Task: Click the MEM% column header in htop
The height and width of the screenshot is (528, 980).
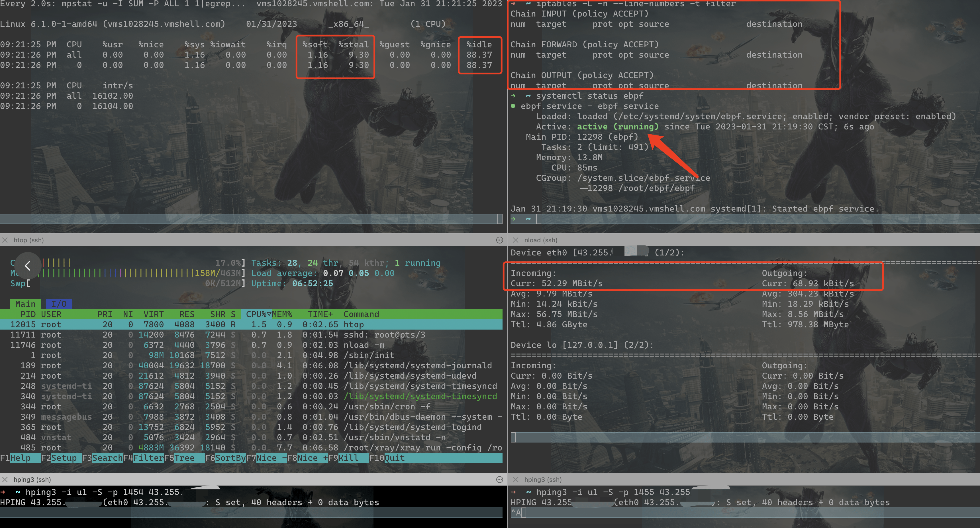Action: click(x=282, y=314)
